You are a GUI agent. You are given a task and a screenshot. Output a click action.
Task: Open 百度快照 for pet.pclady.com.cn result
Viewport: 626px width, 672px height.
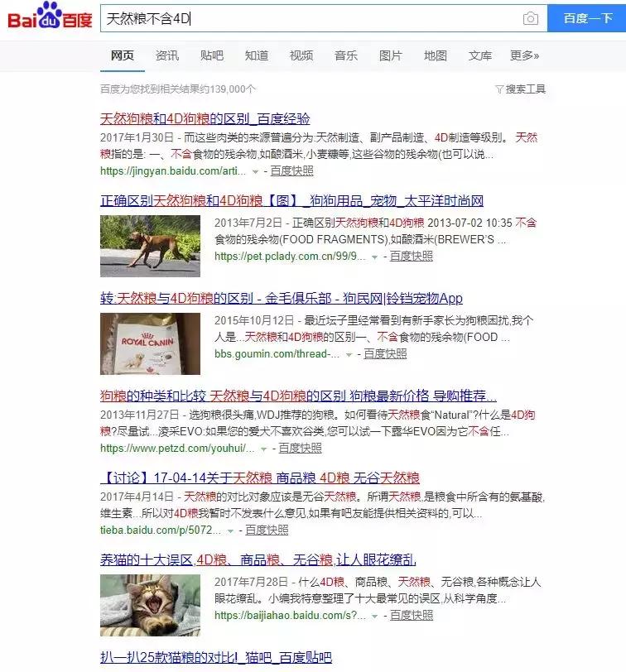click(412, 257)
